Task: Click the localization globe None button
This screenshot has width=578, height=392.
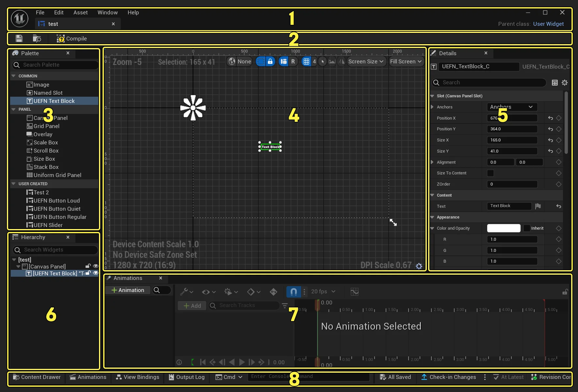Action: coord(240,61)
